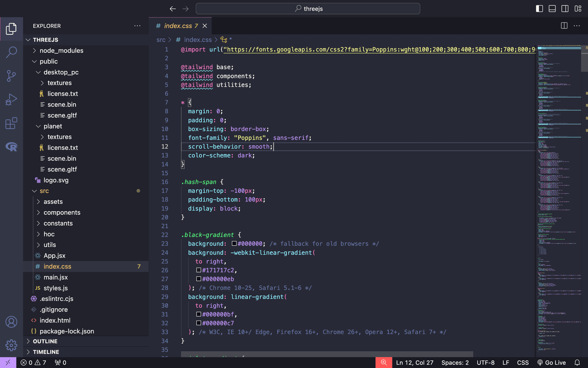Screen dimensions: 588x368
Task: Open Run and Debug view
Action: [x=11, y=100]
